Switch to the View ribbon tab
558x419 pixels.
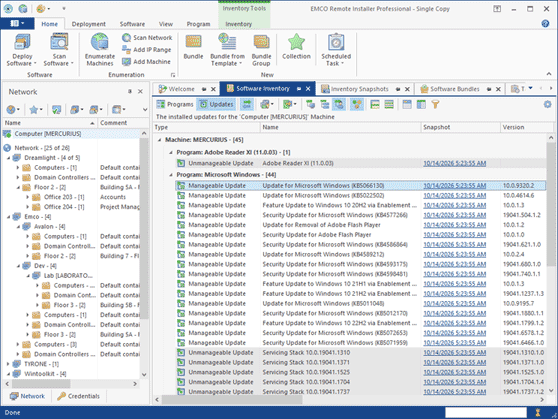point(166,24)
